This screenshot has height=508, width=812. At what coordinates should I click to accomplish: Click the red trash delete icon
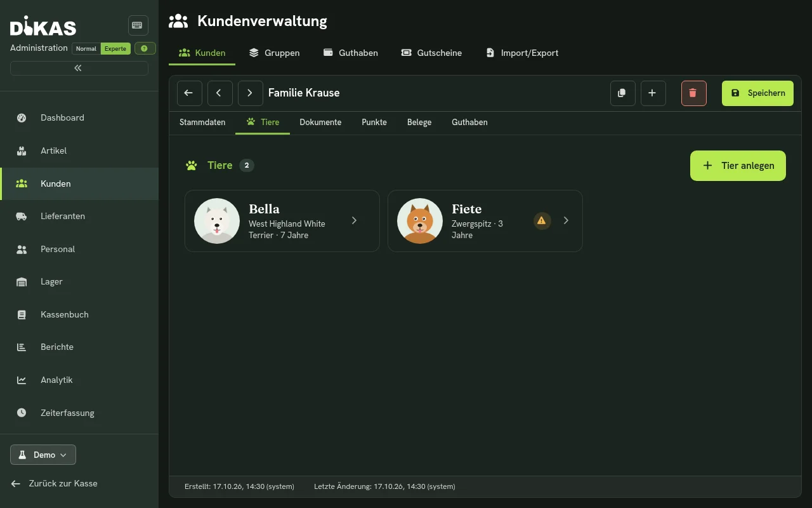(x=693, y=93)
